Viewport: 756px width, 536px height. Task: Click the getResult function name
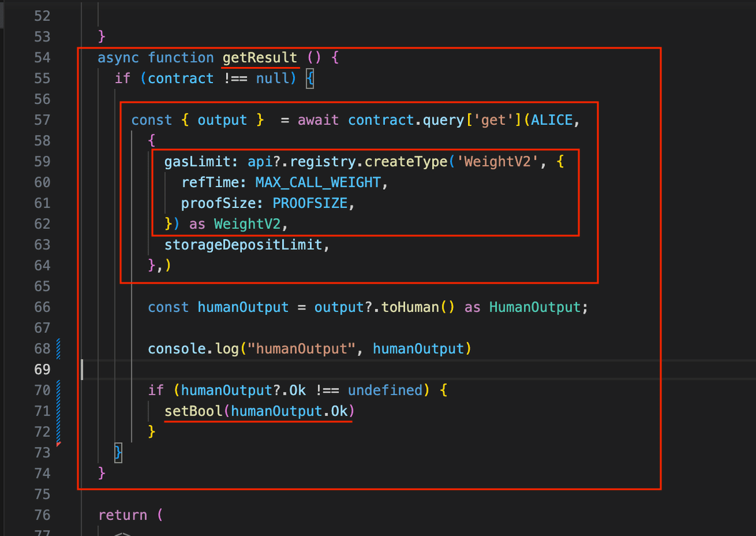point(260,57)
